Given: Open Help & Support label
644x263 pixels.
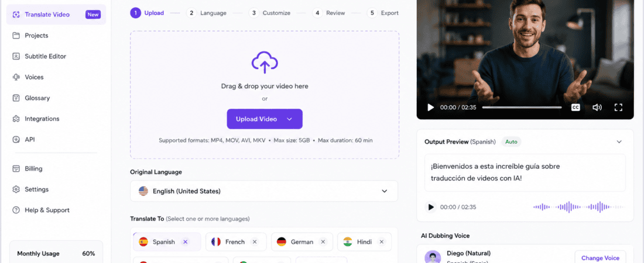Looking at the screenshot, I should (x=47, y=210).
